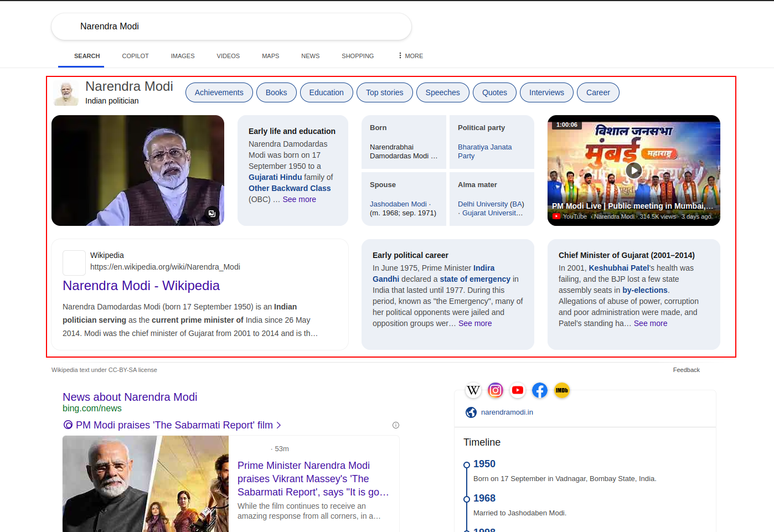
Task: Click the search box containing Narendra Modi
Action: [231, 27]
